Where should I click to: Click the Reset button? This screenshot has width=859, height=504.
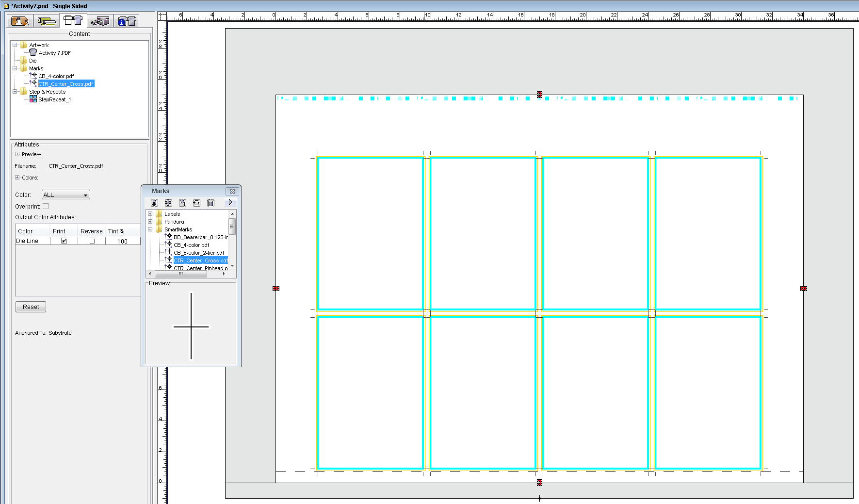coord(31,307)
